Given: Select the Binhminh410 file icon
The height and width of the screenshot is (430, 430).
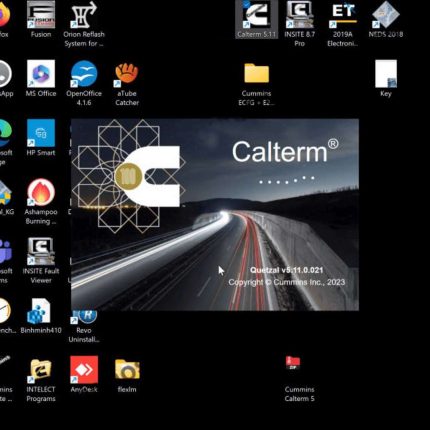Looking at the screenshot, I should (x=41, y=316).
